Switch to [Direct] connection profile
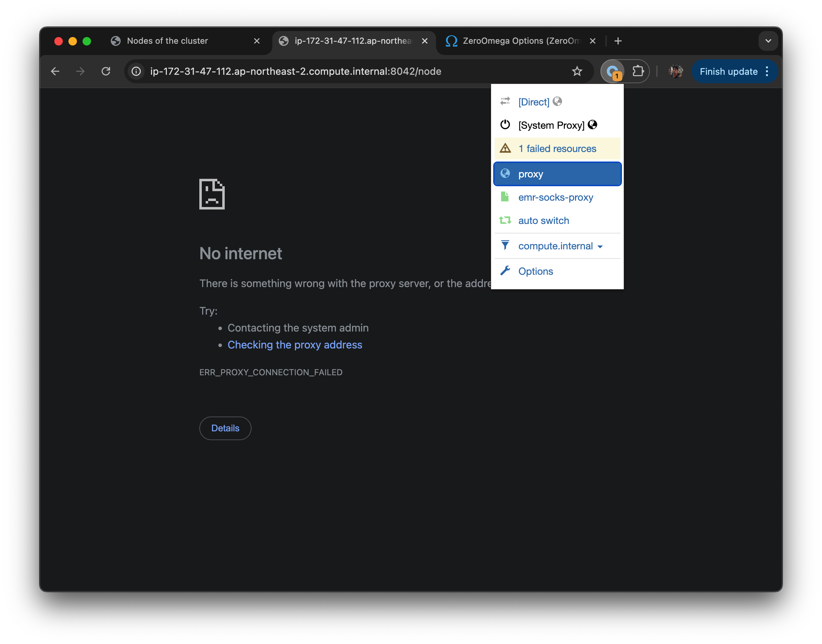Screen dimensions: 822x644 [x=533, y=102]
